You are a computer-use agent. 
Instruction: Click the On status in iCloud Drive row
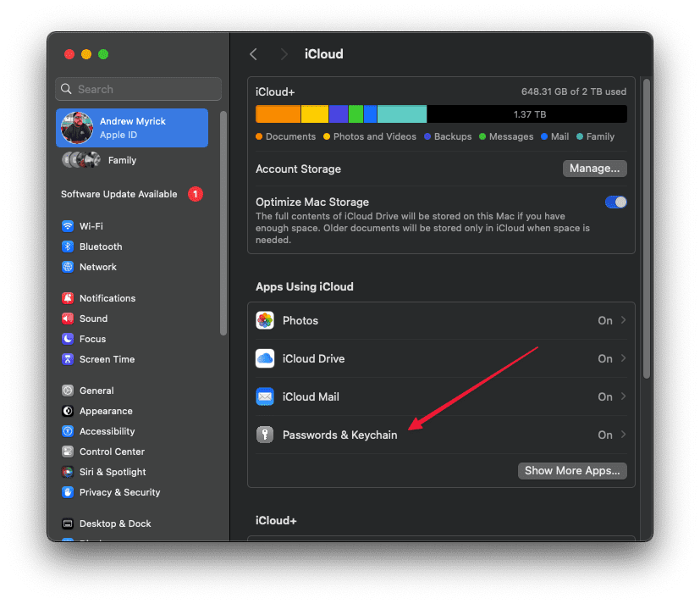tap(605, 358)
